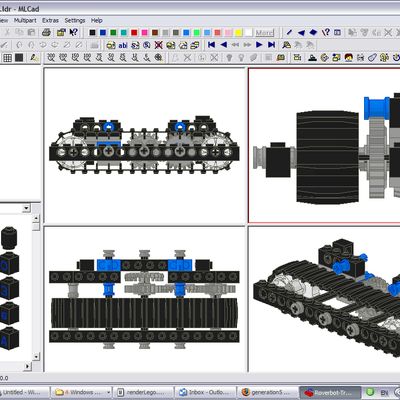The height and width of the screenshot is (400, 400).
Task: Select the blue triangle tool icon
Action: tap(301, 32)
